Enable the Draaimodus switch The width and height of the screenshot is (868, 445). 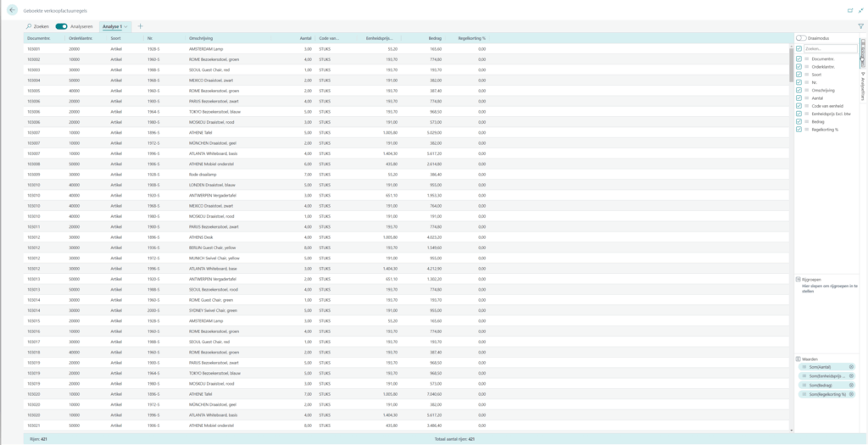801,37
